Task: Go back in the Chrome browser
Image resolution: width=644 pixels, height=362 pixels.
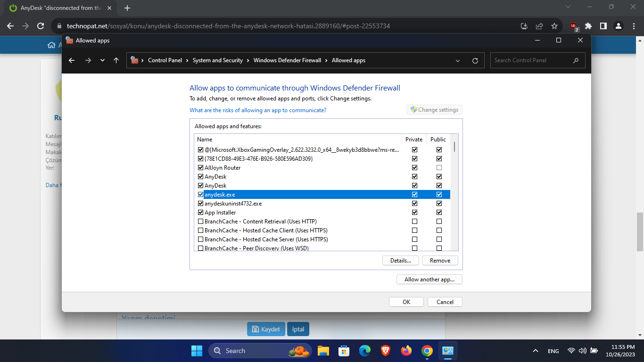Action: (10, 26)
